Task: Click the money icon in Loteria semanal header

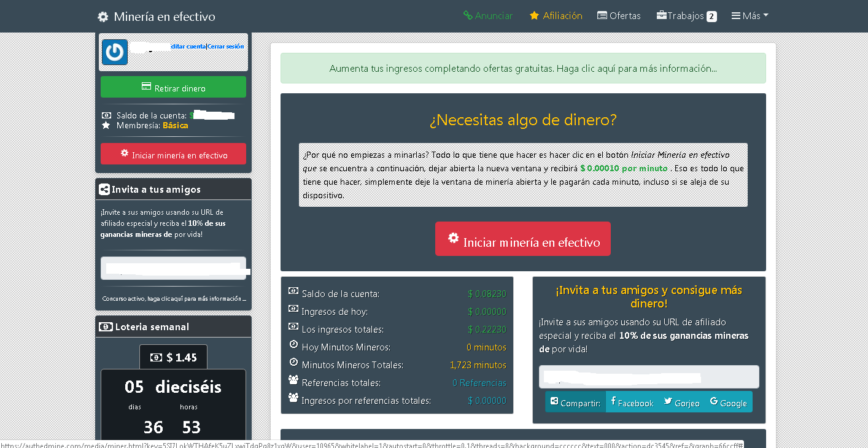Action: point(106,327)
